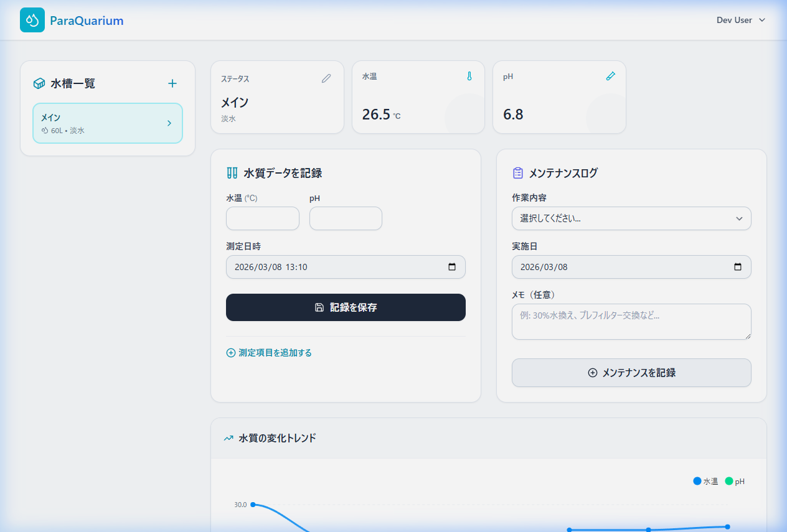Click the aquarium box icon beside 水槽一覧
This screenshot has width=787, height=532.
[x=40, y=83]
